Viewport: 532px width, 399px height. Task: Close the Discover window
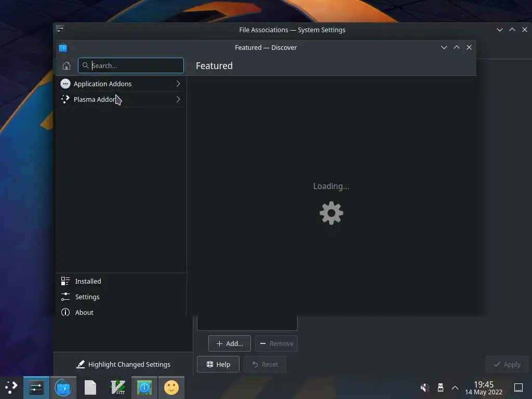[469, 47]
